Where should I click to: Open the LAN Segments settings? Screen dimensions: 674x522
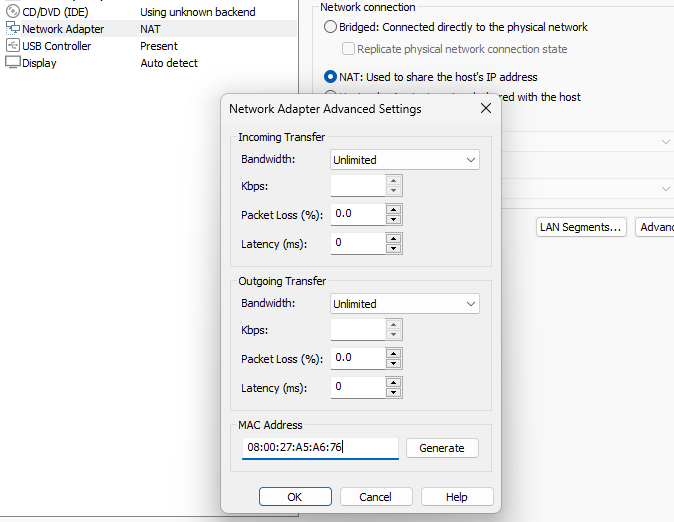click(581, 227)
